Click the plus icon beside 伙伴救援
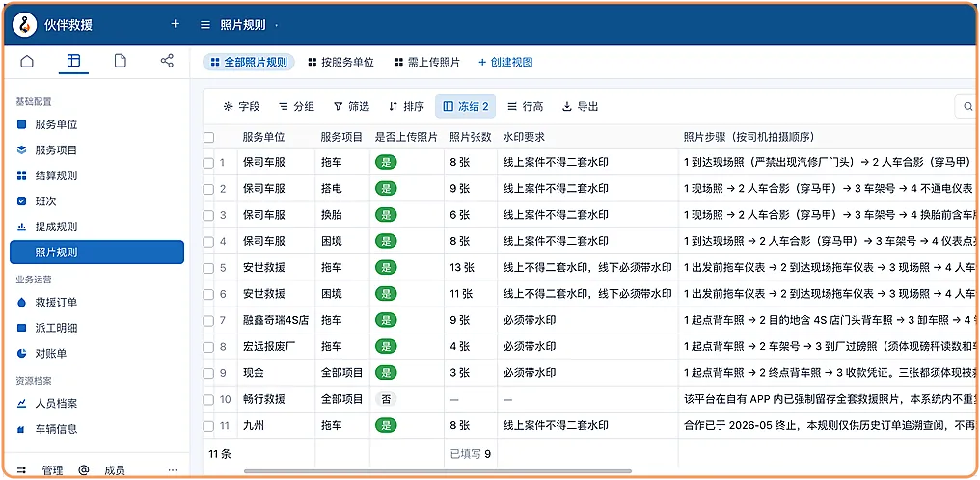Image resolution: width=980 pixels, height=480 pixels. pos(175,24)
